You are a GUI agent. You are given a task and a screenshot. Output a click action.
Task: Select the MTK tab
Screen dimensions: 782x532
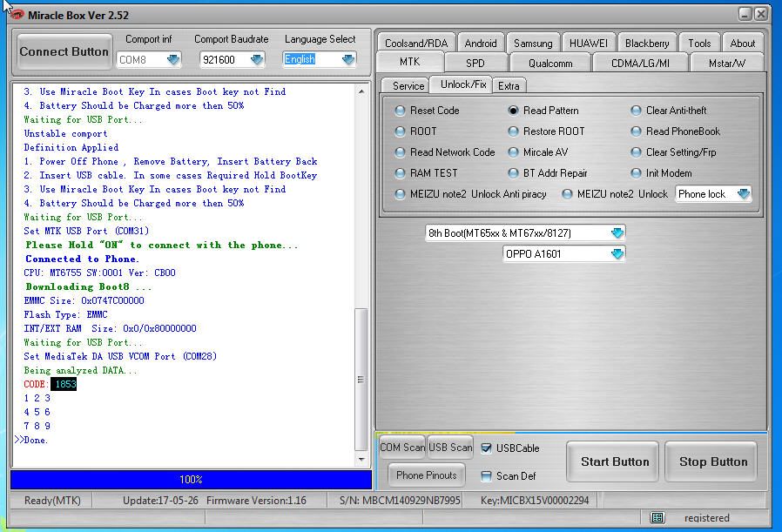[409, 62]
